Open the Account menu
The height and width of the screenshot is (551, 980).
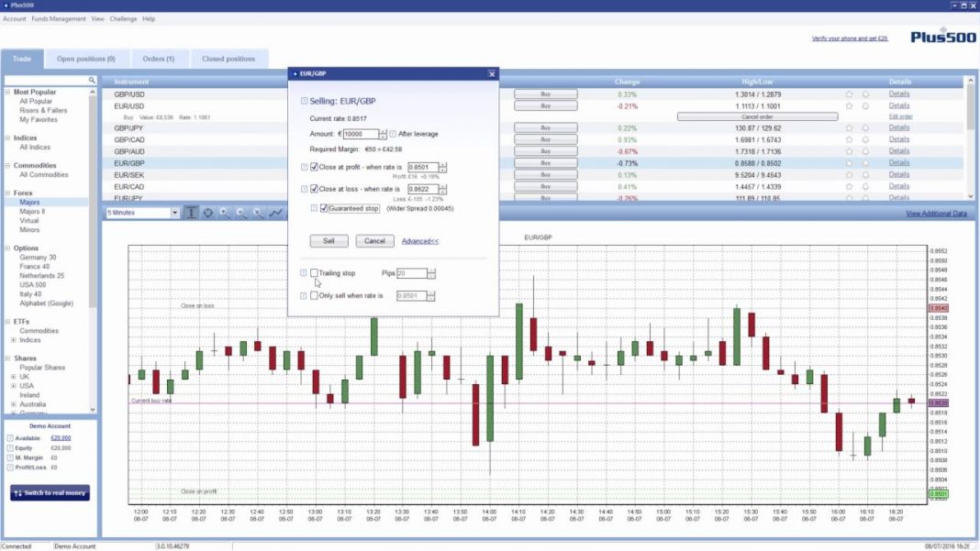pos(15,18)
